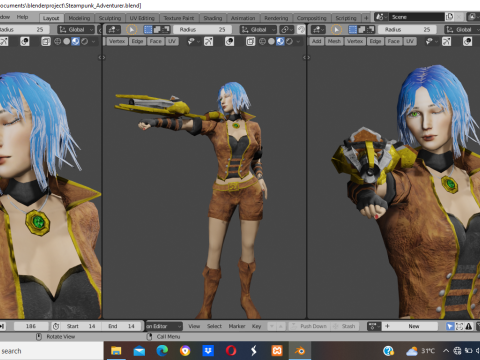Open the timeline Marker menu
Image resolution: width=480 pixels, height=360 pixels.
click(237, 326)
